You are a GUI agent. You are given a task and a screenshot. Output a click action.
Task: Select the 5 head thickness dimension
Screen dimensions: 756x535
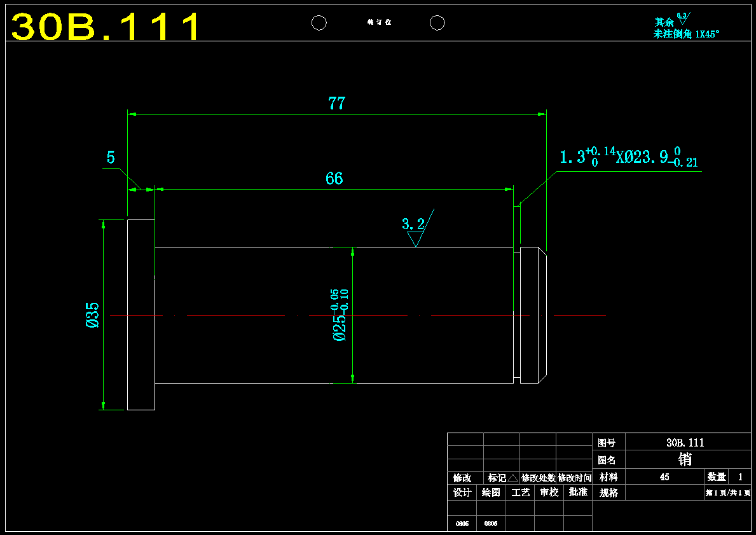(111, 158)
